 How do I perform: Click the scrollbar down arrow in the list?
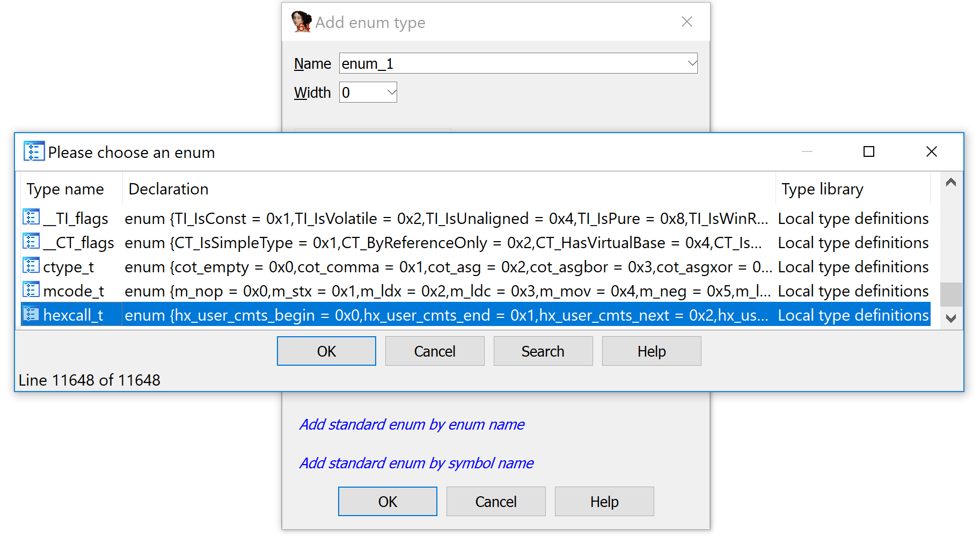[951, 318]
